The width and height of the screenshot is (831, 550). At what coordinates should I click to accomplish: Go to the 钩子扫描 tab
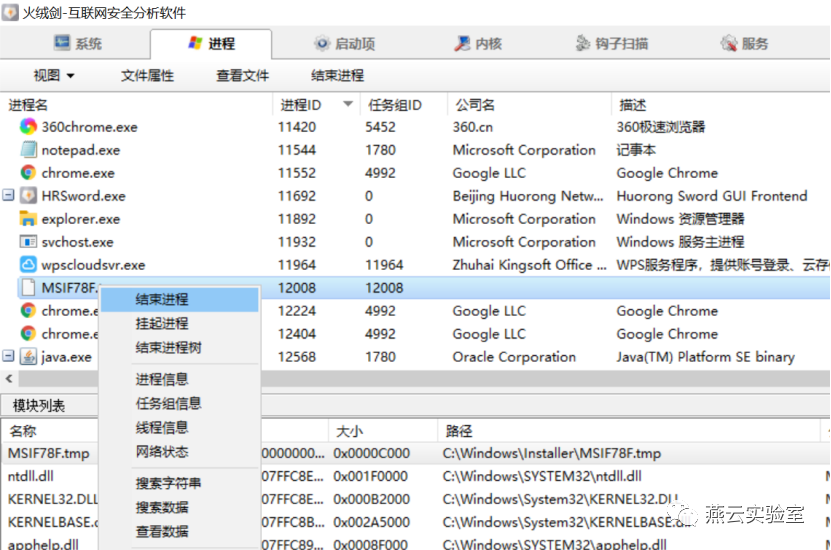(x=611, y=43)
